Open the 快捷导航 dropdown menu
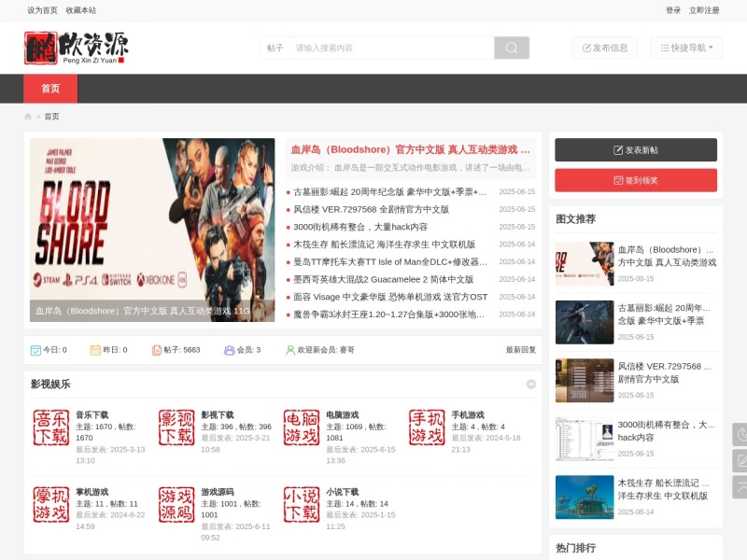The image size is (747, 560). 686,48
